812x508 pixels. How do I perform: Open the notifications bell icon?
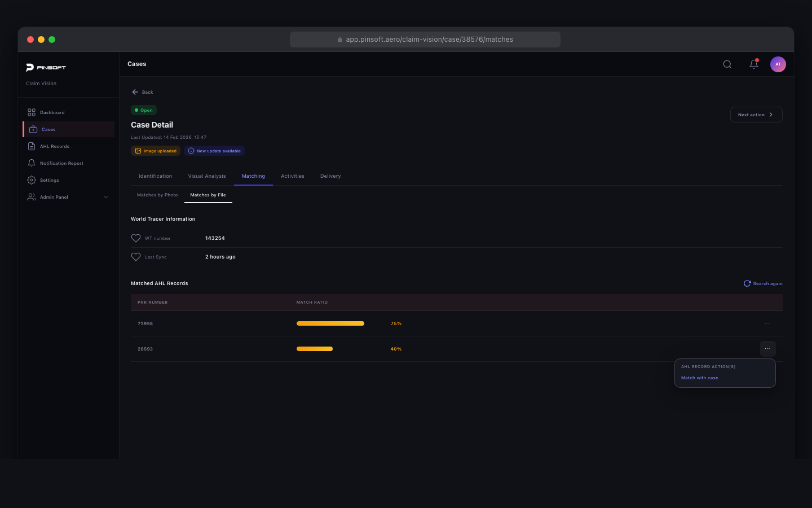click(753, 64)
